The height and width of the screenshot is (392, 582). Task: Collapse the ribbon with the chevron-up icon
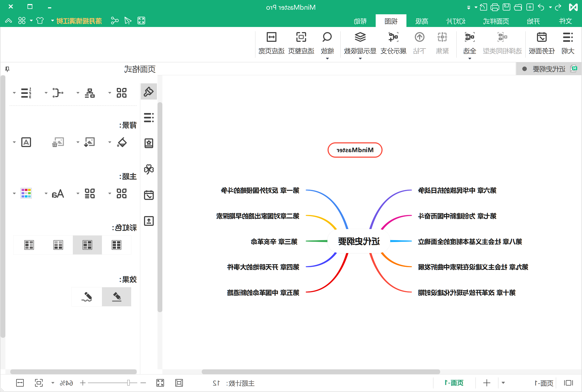tap(8, 21)
